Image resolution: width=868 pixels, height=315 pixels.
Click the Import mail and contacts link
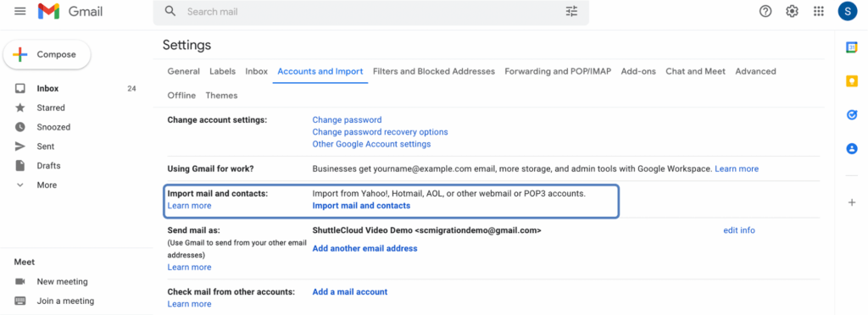coord(361,206)
